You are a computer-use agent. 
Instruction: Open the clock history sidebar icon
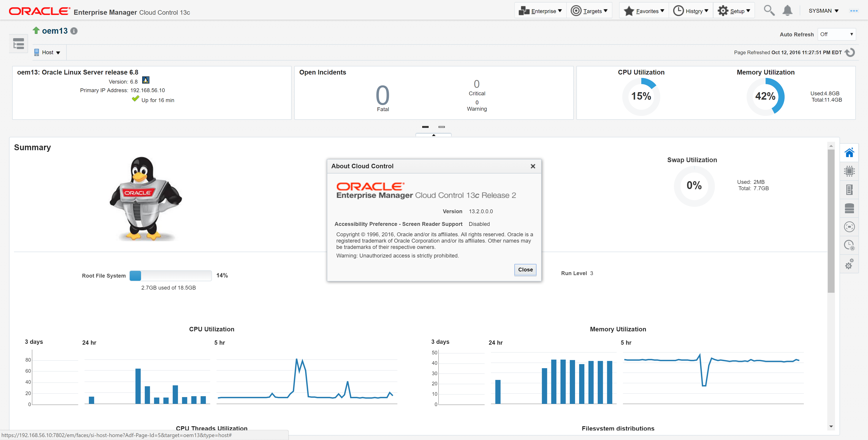[x=849, y=245]
